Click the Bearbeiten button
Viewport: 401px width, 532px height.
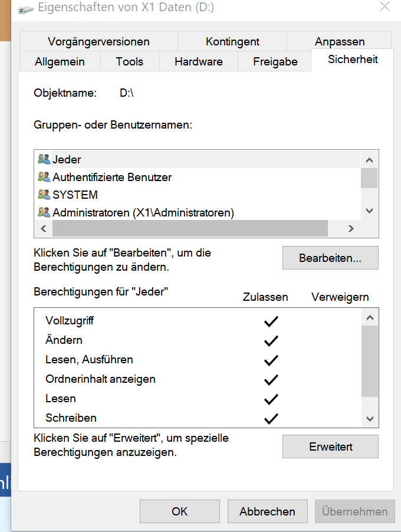tap(330, 258)
